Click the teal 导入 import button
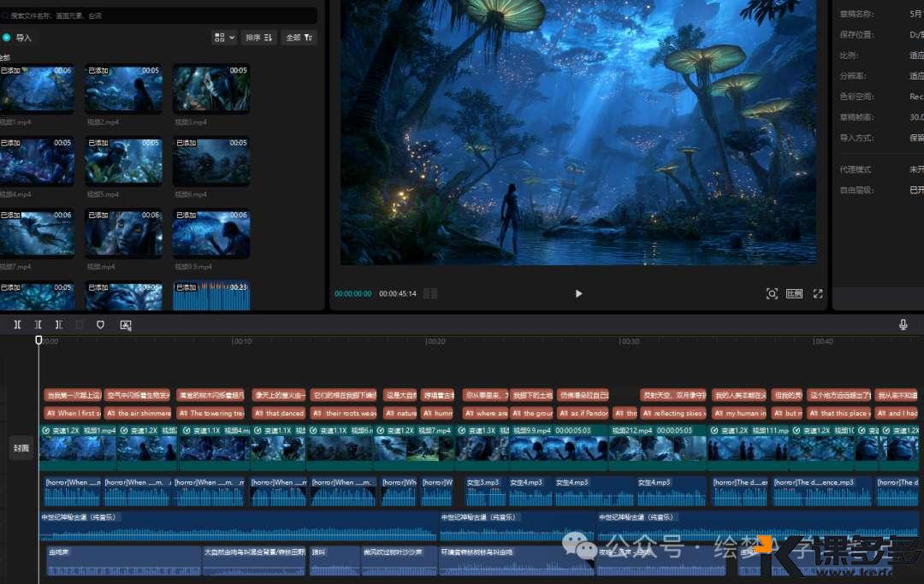The width and height of the screenshot is (924, 584). pyautogui.click(x=17, y=38)
